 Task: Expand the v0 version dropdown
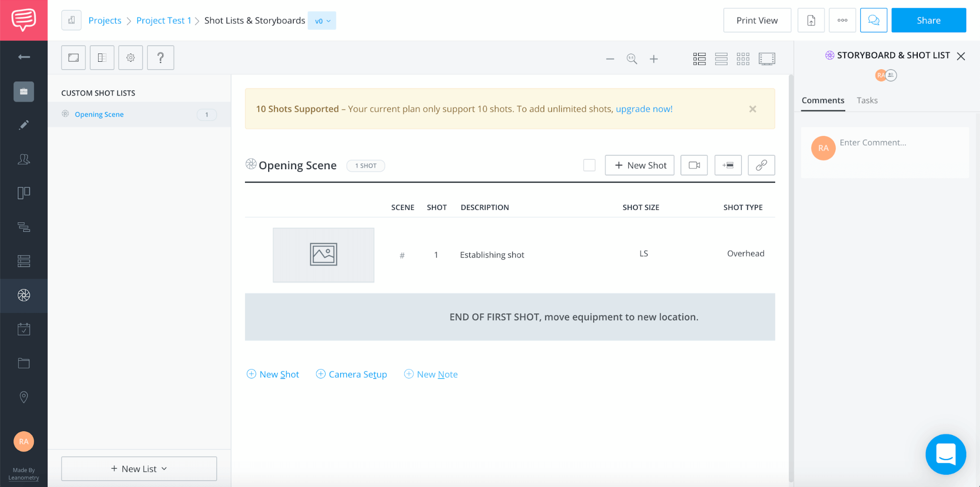point(322,21)
